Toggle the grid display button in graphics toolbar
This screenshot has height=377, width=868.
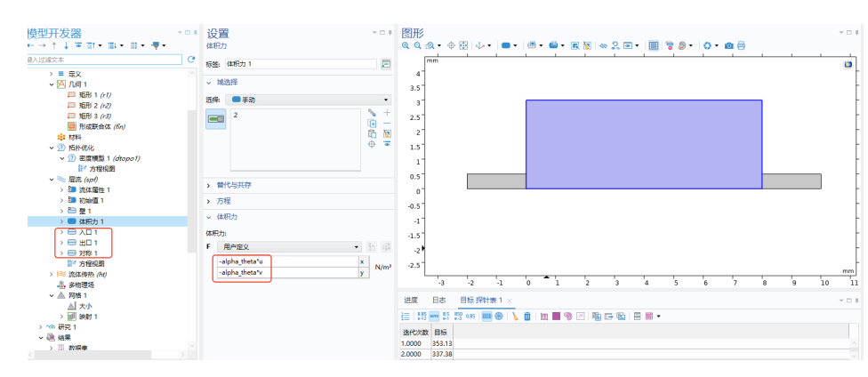click(653, 45)
